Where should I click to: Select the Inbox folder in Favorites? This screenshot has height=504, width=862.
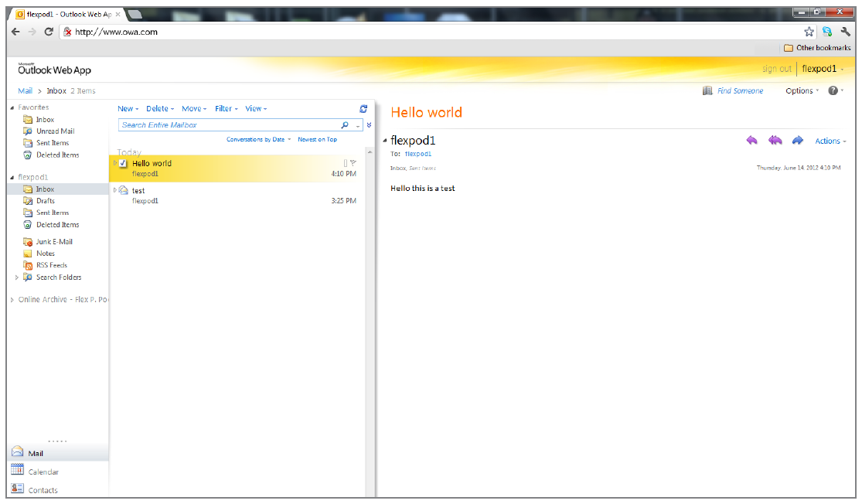coord(45,120)
